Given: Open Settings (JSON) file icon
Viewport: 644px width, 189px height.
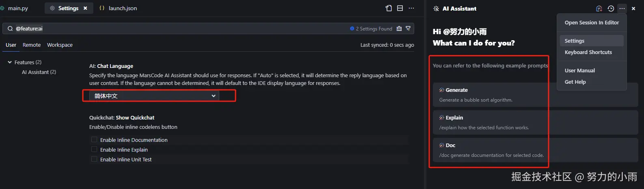Looking at the screenshot, I should 389,8.
